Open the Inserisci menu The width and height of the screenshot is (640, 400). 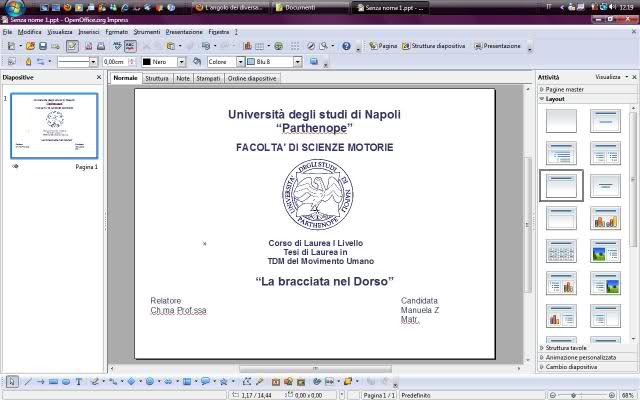89,32
